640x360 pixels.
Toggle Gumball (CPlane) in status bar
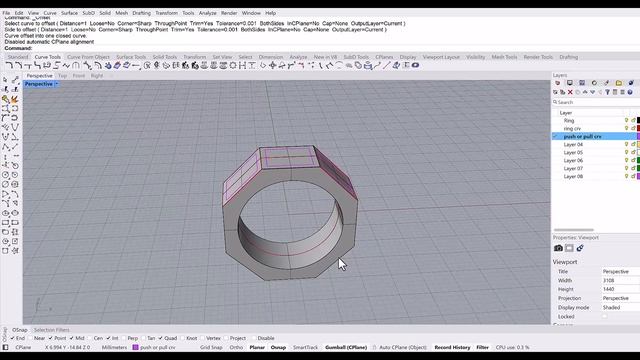[346, 347]
